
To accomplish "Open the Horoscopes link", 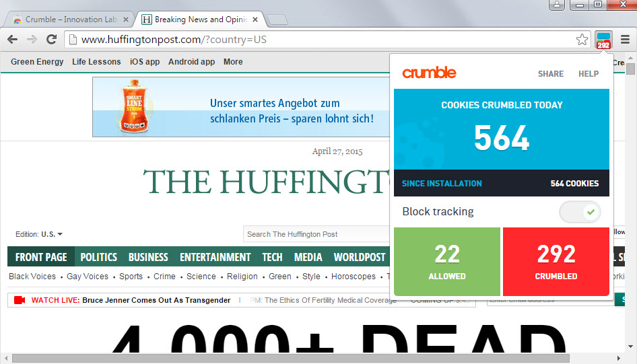I will pyautogui.click(x=354, y=277).
